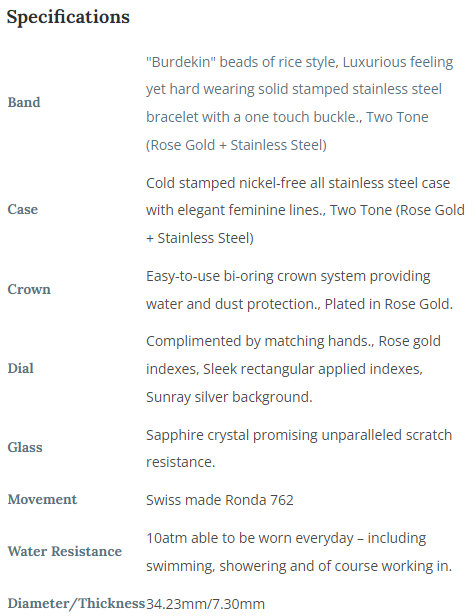Click the 34.23mm/7.30mm dimension value
The image size is (475, 616).
205,604
